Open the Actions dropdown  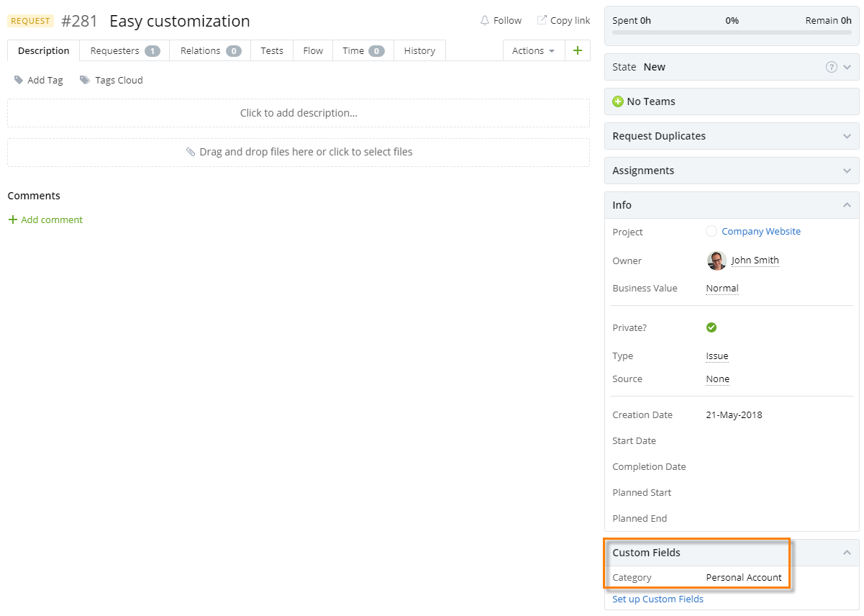click(533, 50)
